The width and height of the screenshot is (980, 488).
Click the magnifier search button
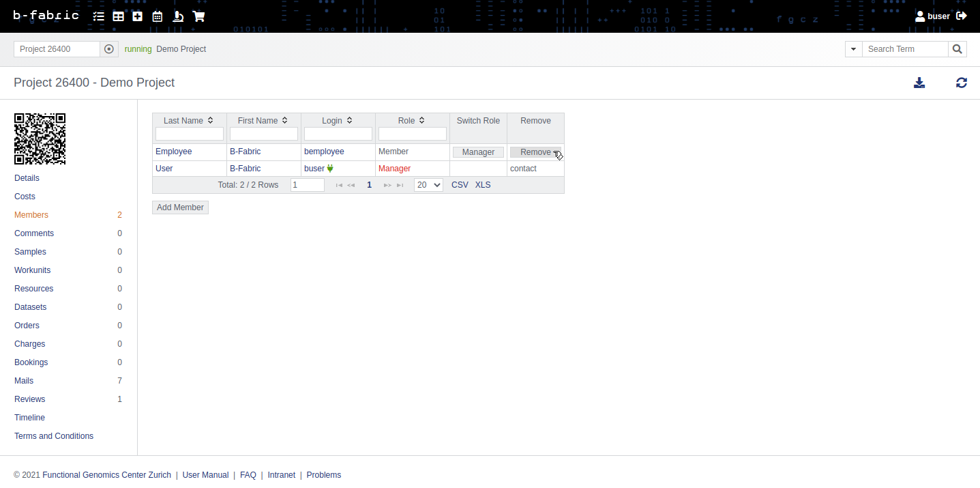[x=957, y=49]
